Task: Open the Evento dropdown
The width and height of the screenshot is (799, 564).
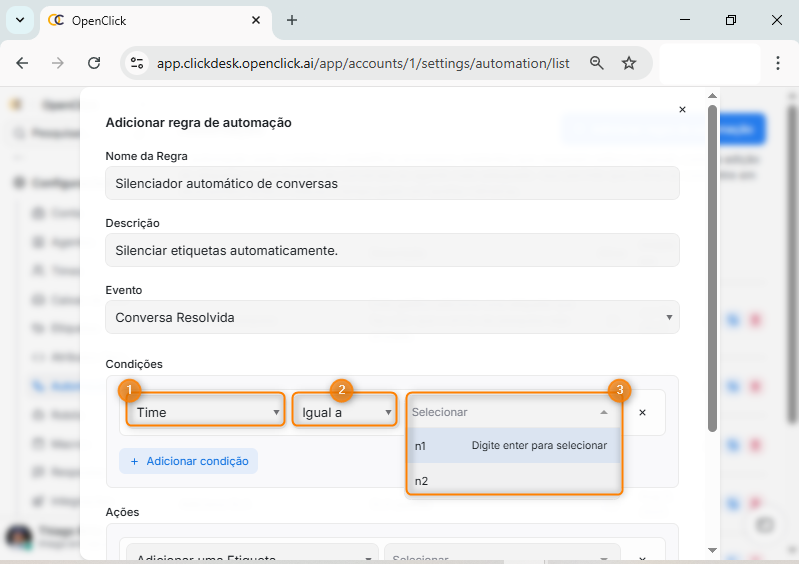Action: (392, 317)
